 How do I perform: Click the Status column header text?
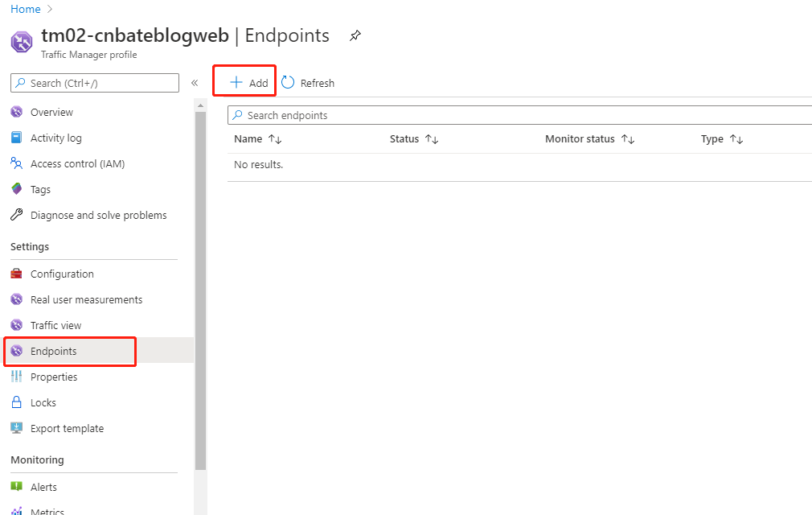404,139
